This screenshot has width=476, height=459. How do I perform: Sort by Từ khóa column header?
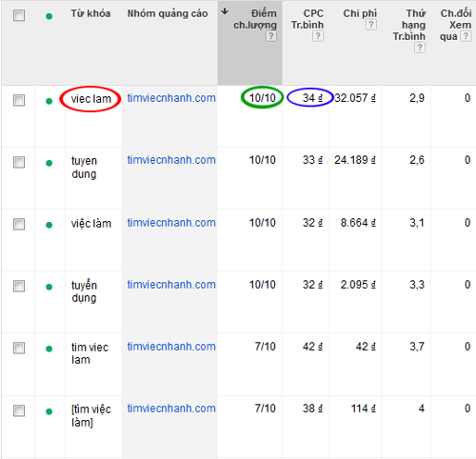(90, 13)
